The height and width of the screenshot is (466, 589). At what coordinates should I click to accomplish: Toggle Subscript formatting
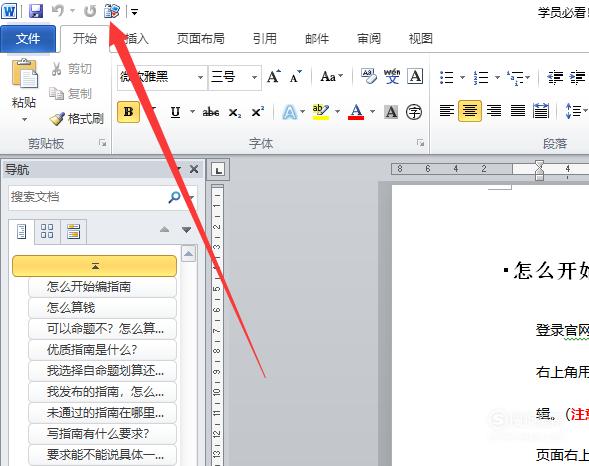click(235, 112)
